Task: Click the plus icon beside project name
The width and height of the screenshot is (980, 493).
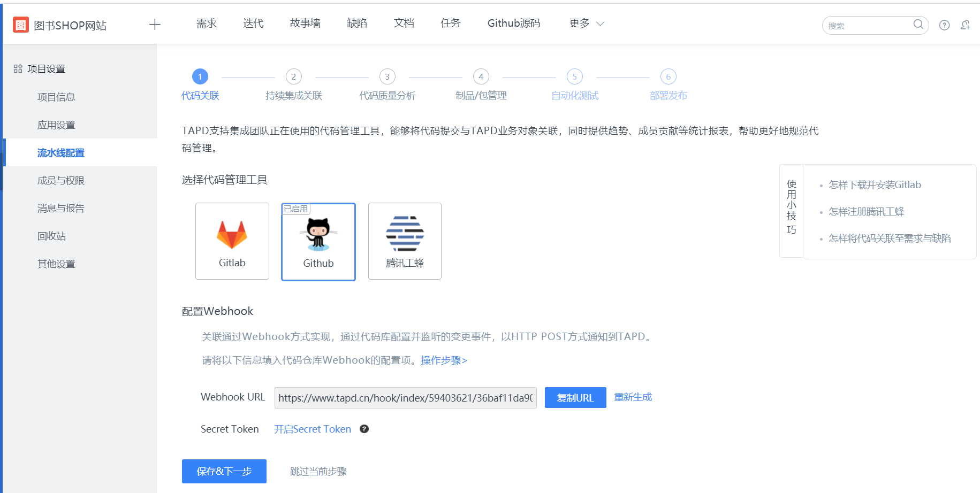Action: coord(154,24)
